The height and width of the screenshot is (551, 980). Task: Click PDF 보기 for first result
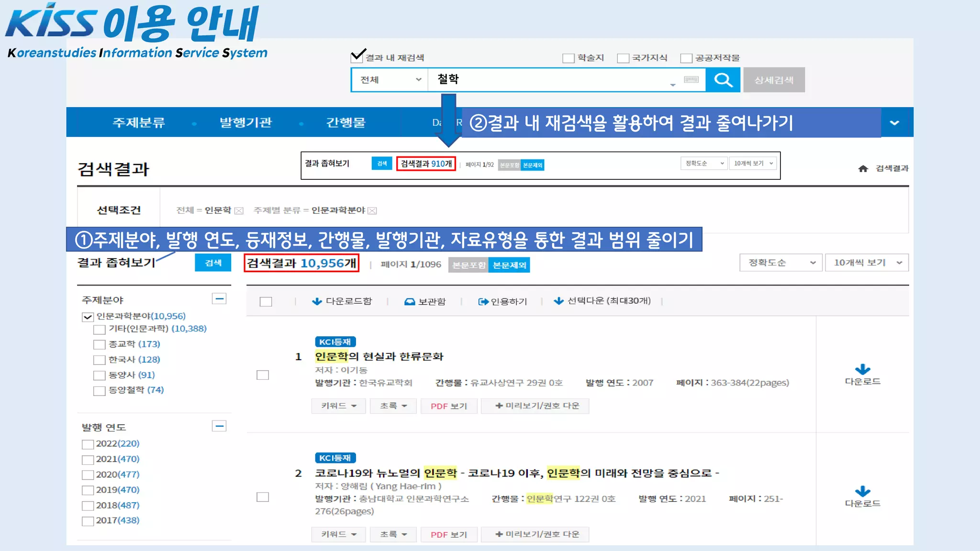click(449, 406)
